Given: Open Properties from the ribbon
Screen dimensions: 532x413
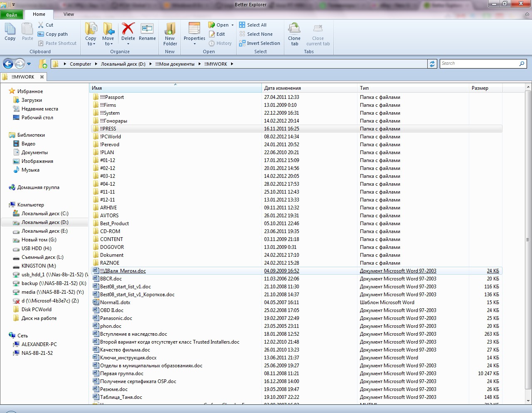Looking at the screenshot, I should (194, 30).
